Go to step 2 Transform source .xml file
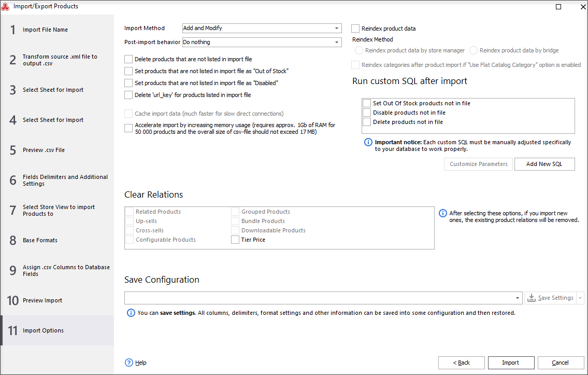 pos(58,60)
